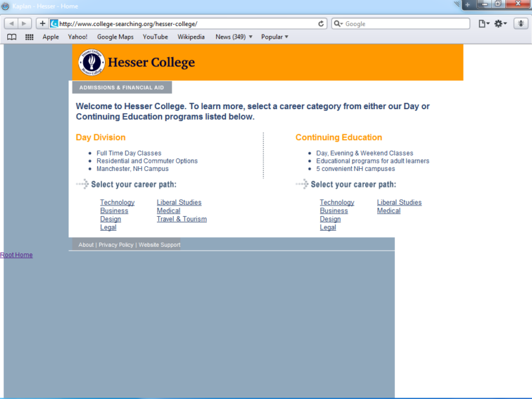Open the settings gear menu
This screenshot has height=399, width=532.
[x=501, y=24]
